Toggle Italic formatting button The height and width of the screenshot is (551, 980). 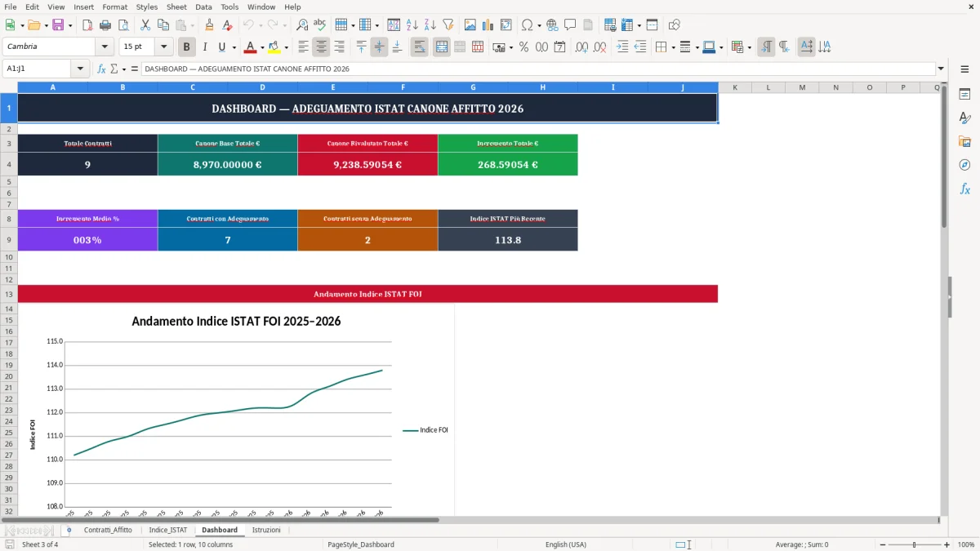pos(205,47)
